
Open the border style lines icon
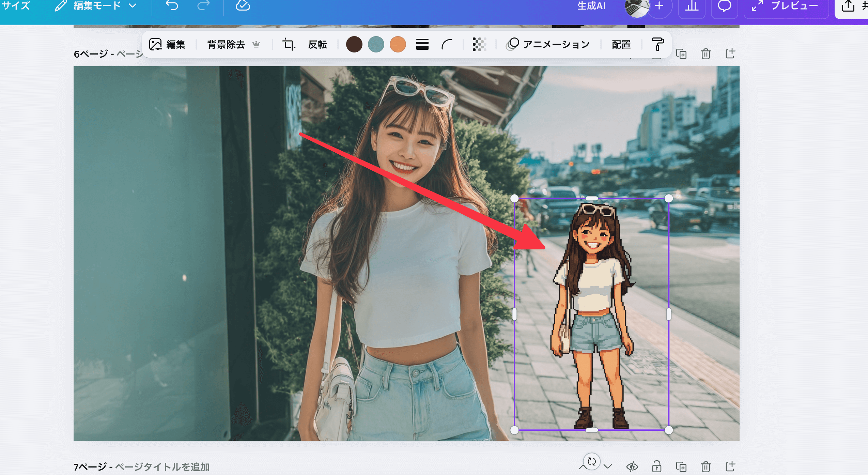(422, 44)
